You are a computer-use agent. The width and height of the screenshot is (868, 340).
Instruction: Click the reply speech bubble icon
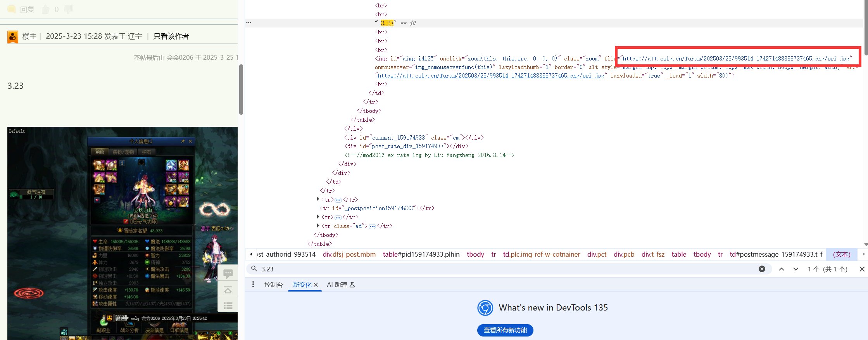pos(12,9)
